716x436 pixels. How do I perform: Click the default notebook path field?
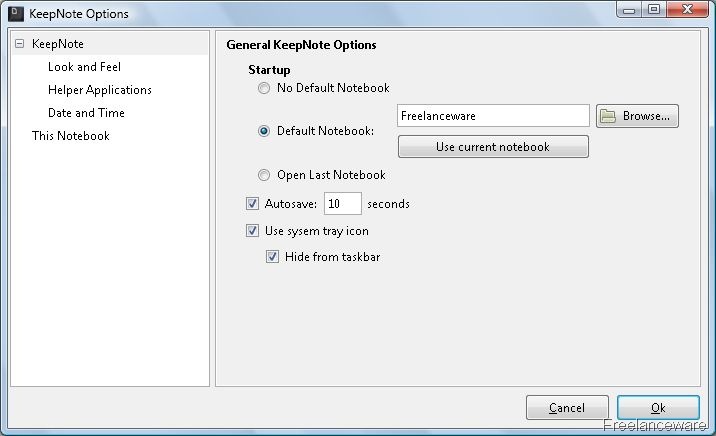click(493, 116)
